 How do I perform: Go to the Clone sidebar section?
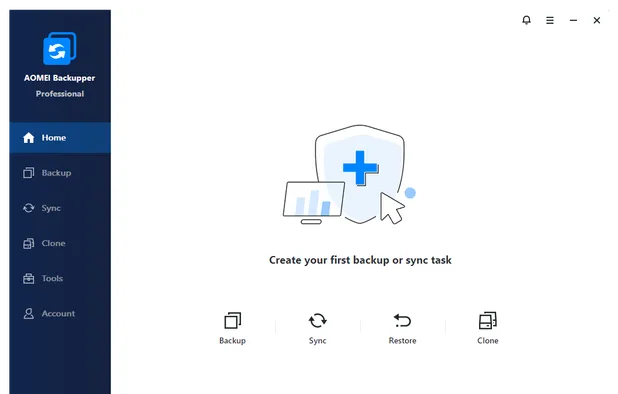point(60,243)
